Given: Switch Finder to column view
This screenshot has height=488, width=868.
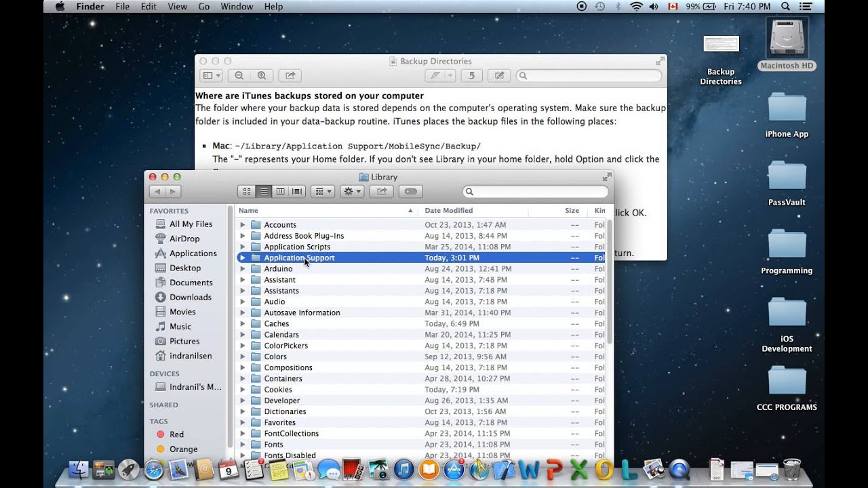Looking at the screenshot, I should [280, 192].
